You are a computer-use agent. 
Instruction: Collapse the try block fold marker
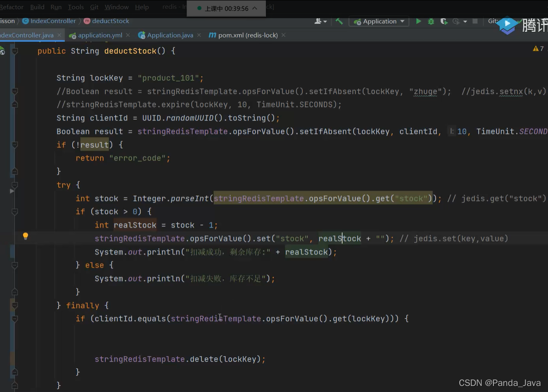pos(15,185)
